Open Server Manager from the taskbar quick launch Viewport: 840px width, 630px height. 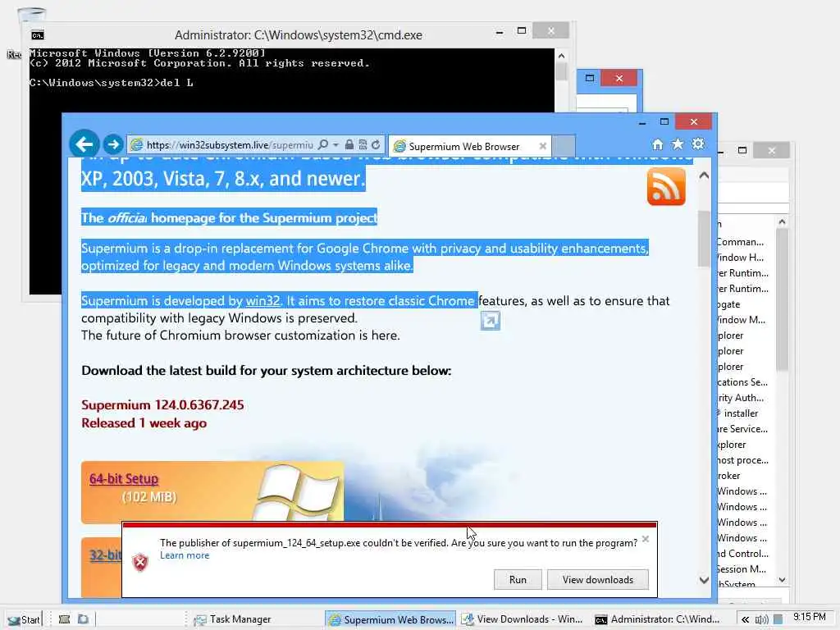click(64, 619)
